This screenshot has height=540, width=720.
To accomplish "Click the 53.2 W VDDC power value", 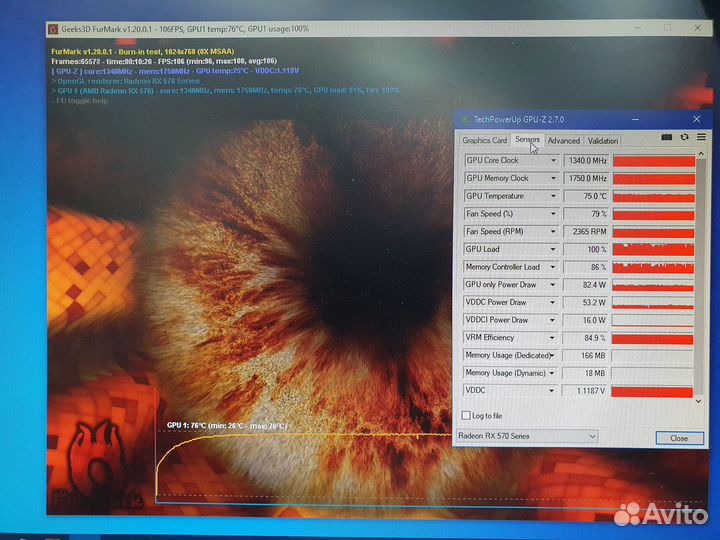I will tap(586, 303).
